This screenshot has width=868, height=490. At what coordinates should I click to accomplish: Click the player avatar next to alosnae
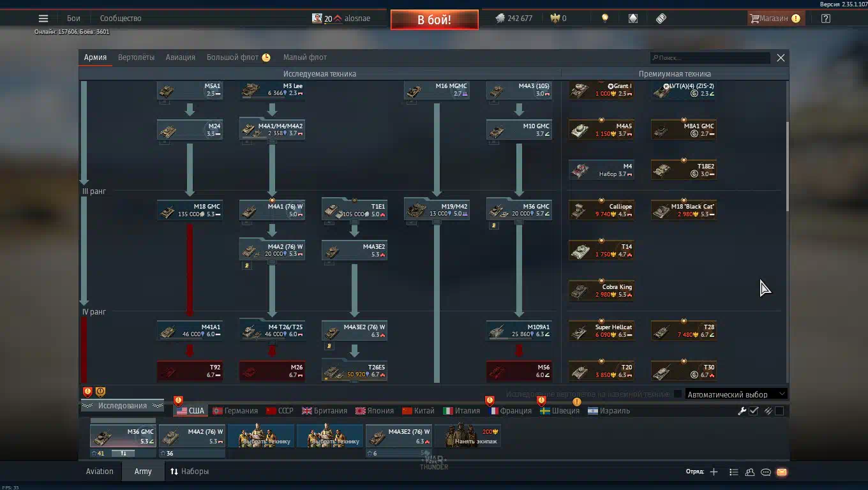317,19
